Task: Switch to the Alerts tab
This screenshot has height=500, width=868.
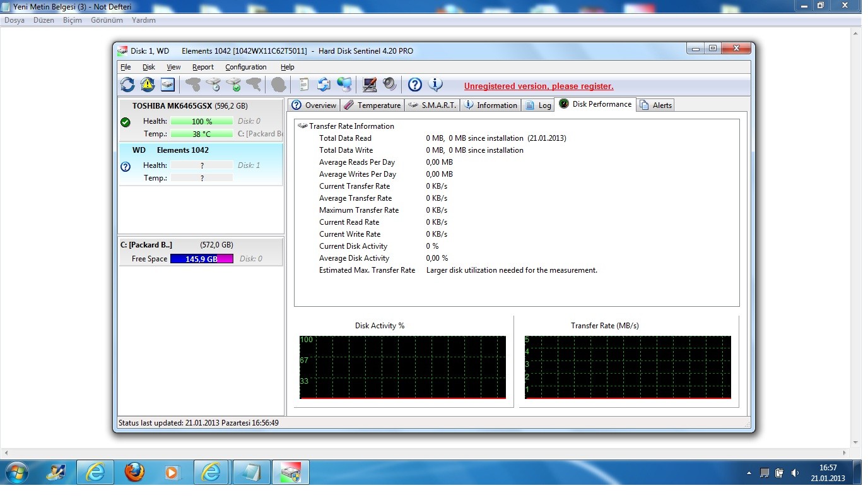Action: [x=655, y=105]
